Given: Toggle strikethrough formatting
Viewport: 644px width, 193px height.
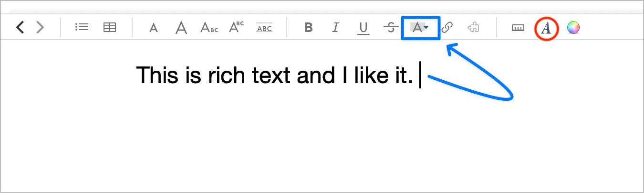Looking at the screenshot, I should pyautogui.click(x=391, y=28).
